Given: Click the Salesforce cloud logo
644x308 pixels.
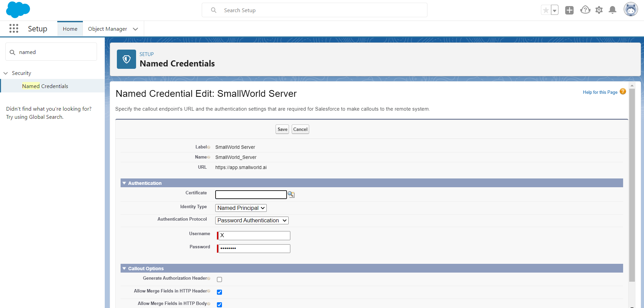Looking at the screenshot, I should pyautogui.click(x=18, y=9).
